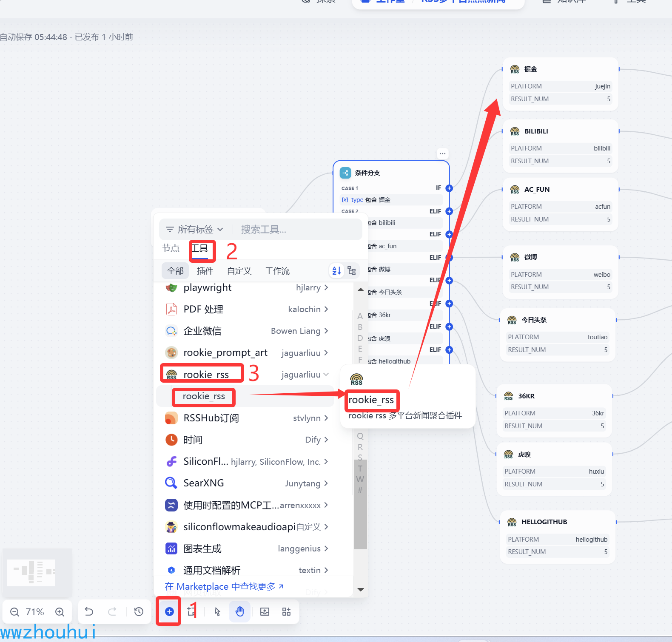The width and height of the screenshot is (672, 642).
Task: Click the RSS icon on HELLOGITHUB node
Action: pos(512,522)
